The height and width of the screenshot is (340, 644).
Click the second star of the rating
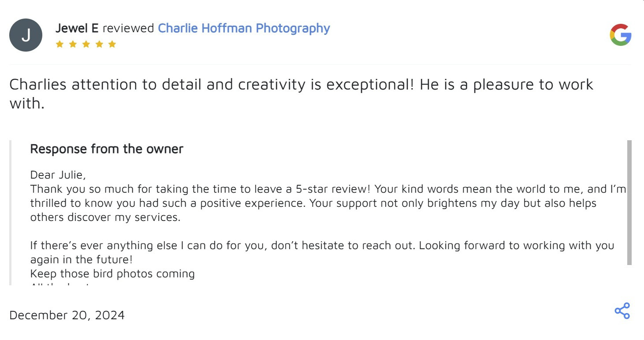[x=73, y=44]
